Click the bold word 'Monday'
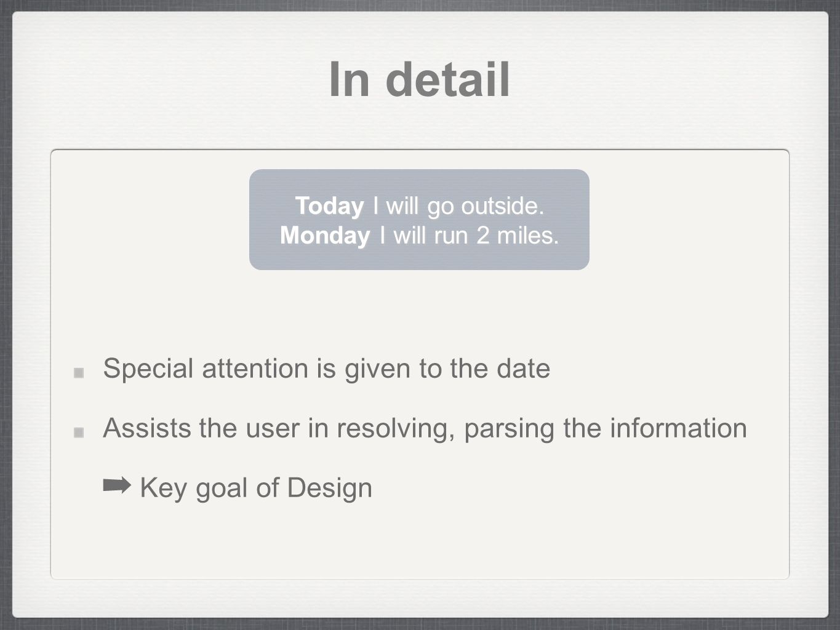 click(x=326, y=235)
